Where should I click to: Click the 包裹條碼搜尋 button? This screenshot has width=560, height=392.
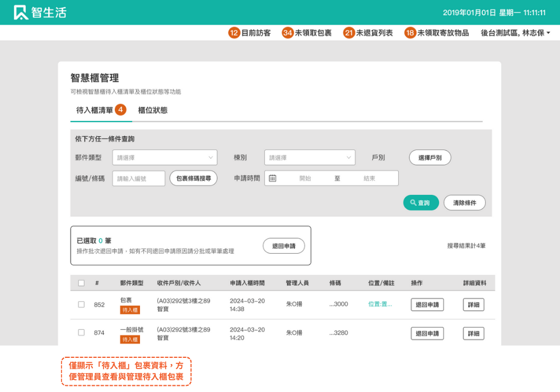coord(193,178)
